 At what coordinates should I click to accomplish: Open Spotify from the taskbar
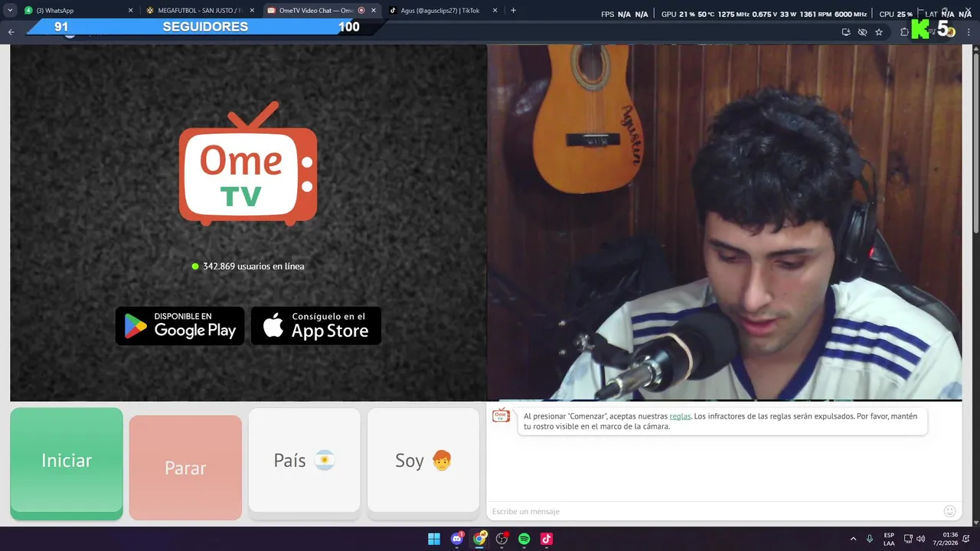(524, 539)
